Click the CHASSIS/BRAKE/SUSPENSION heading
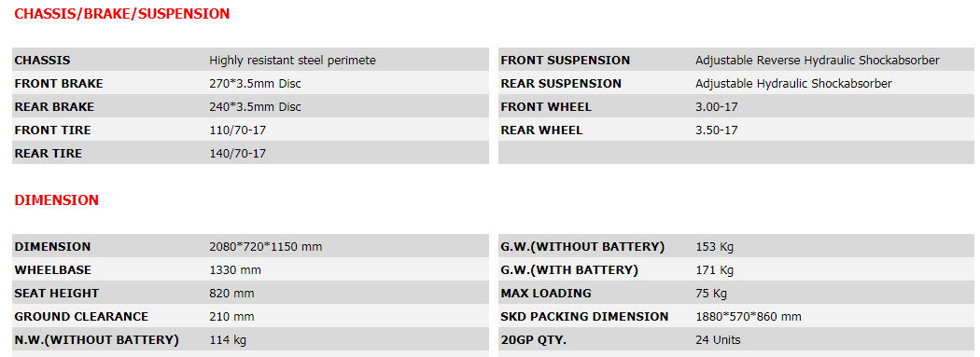This screenshot has width=980, height=357. [122, 14]
